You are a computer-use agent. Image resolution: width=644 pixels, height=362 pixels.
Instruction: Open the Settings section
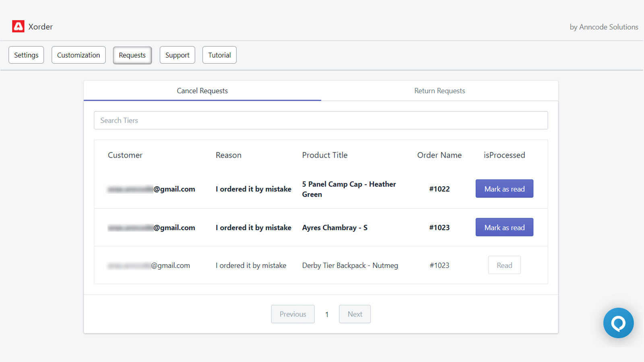point(26,55)
